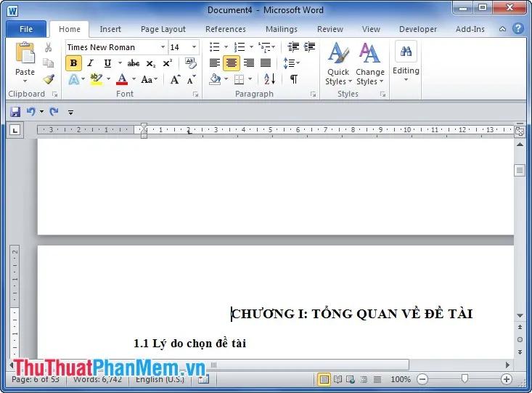Viewport: 532px width, 393px height.
Task: Click the Undo arrow icon
Action: pos(30,112)
